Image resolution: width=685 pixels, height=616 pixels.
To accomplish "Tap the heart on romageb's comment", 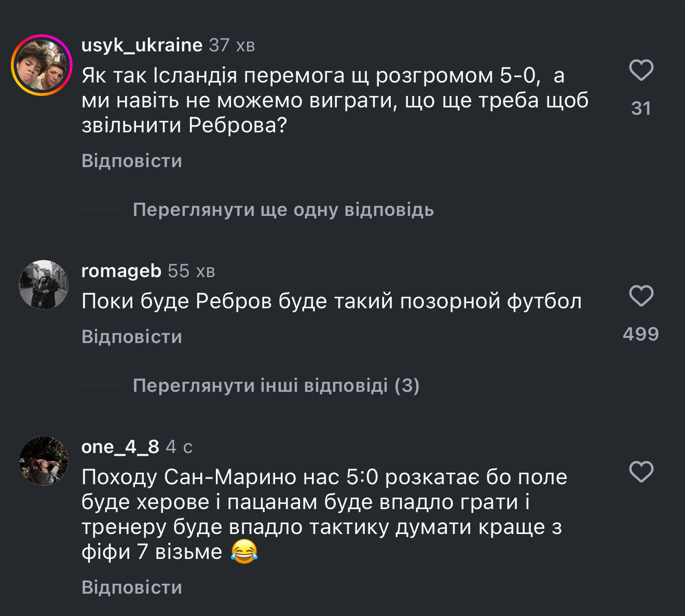I will (641, 296).
